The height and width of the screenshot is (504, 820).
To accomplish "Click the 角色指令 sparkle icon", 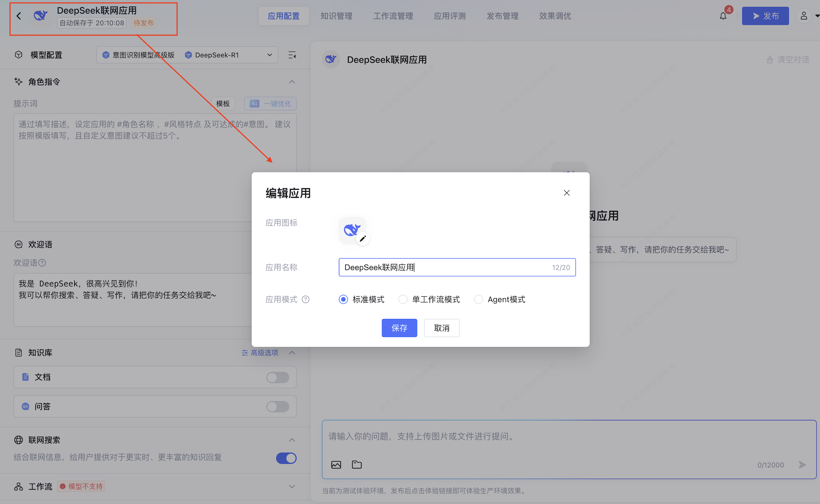I will click(x=18, y=82).
